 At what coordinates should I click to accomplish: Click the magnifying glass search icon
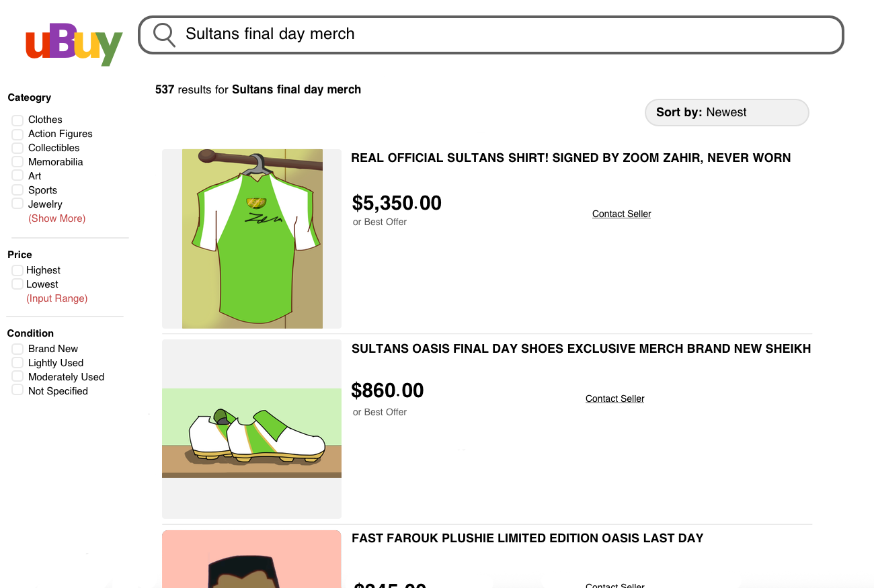click(x=164, y=34)
